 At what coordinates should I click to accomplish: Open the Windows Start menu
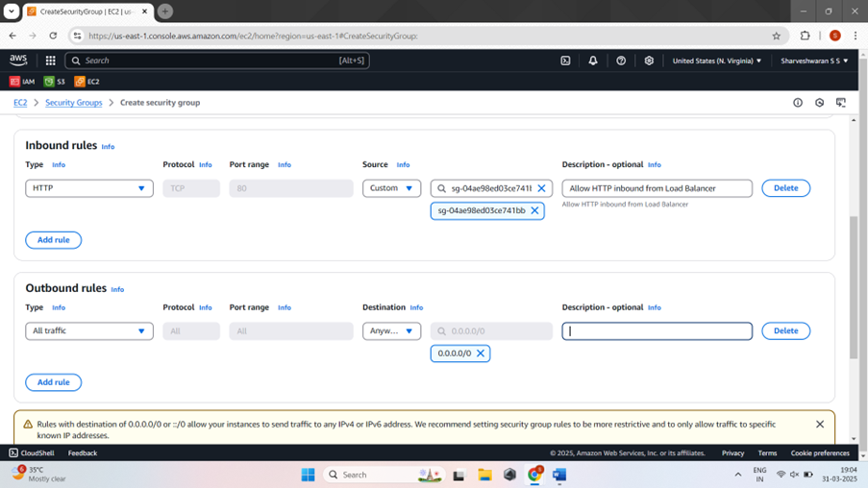point(308,475)
